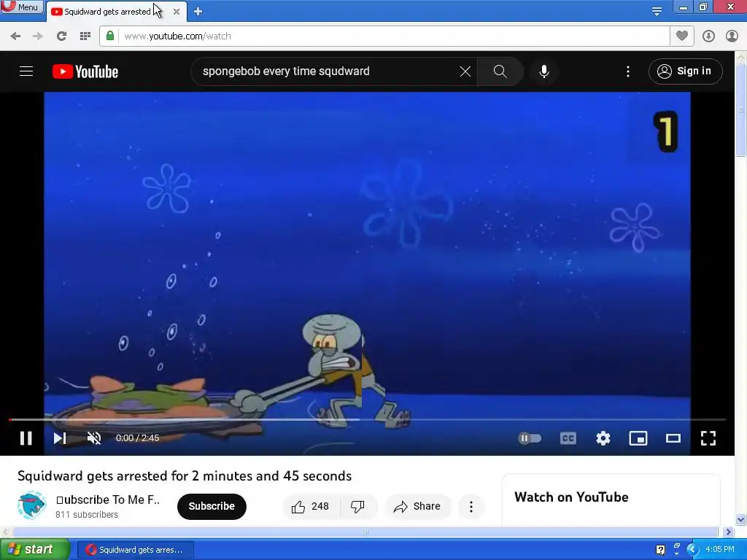Click the YouTube search text box
Viewport: 747px width, 560px height.
click(x=329, y=71)
